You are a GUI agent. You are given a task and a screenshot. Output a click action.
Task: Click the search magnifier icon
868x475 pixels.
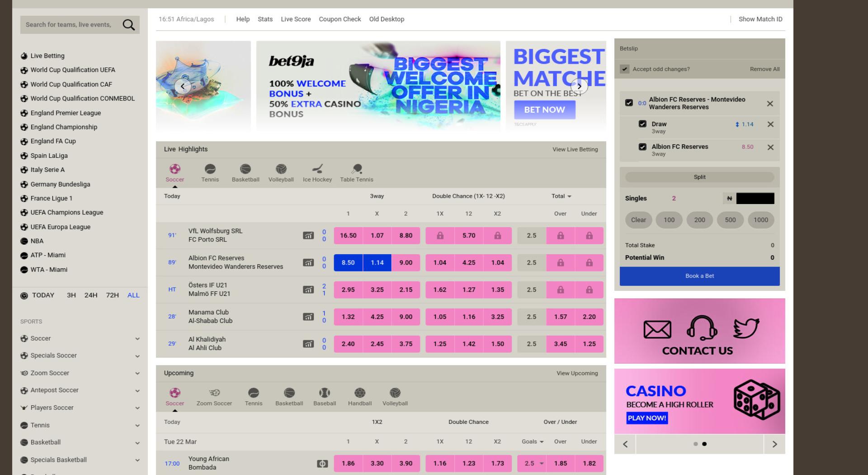[x=129, y=25]
